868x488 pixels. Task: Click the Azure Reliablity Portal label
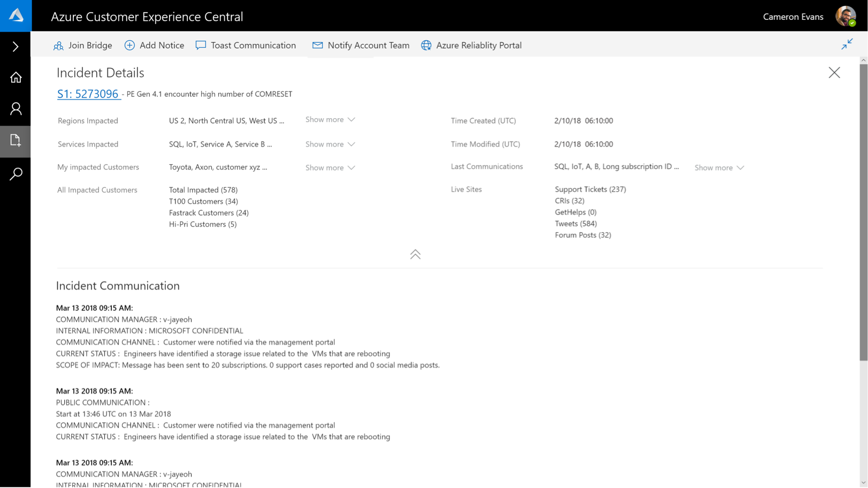pos(478,45)
